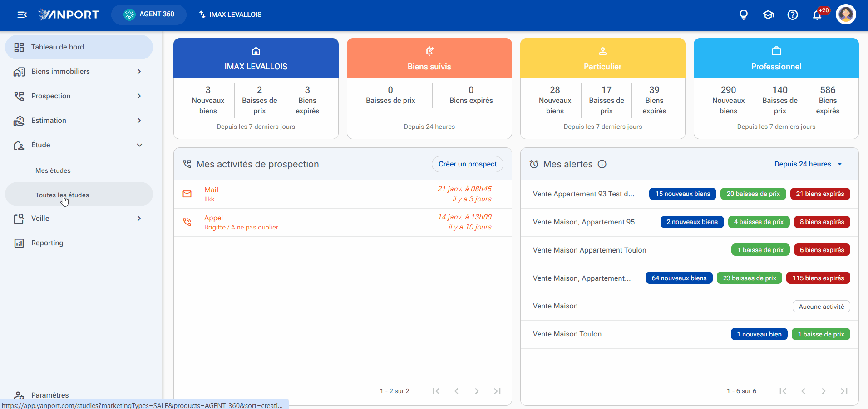Screen dimensions: 868x409
Task: Click the home icon in IMAX LEVALLOIS card
Action: pyautogui.click(x=256, y=51)
